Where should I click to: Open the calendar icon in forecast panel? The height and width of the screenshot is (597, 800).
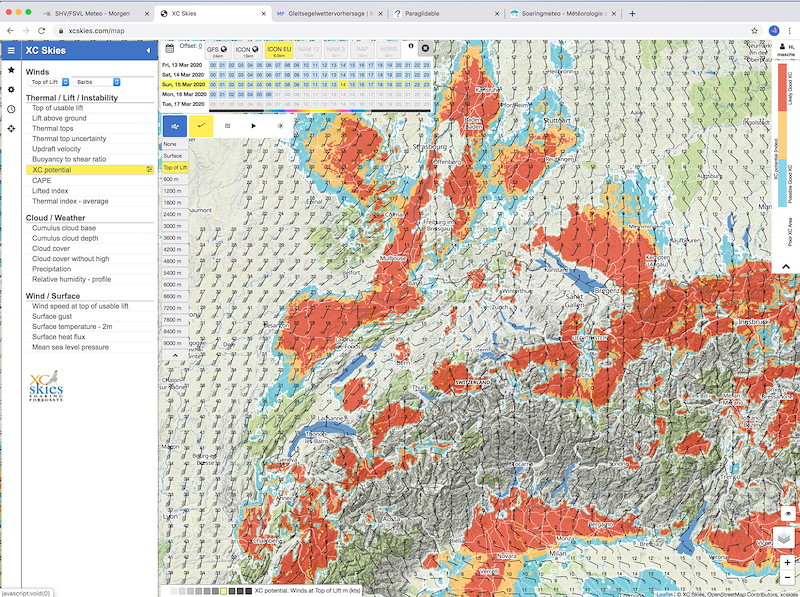click(x=170, y=48)
